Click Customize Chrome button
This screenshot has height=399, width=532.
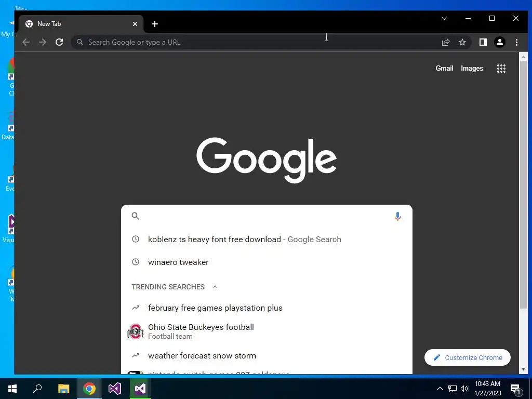[467, 357]
